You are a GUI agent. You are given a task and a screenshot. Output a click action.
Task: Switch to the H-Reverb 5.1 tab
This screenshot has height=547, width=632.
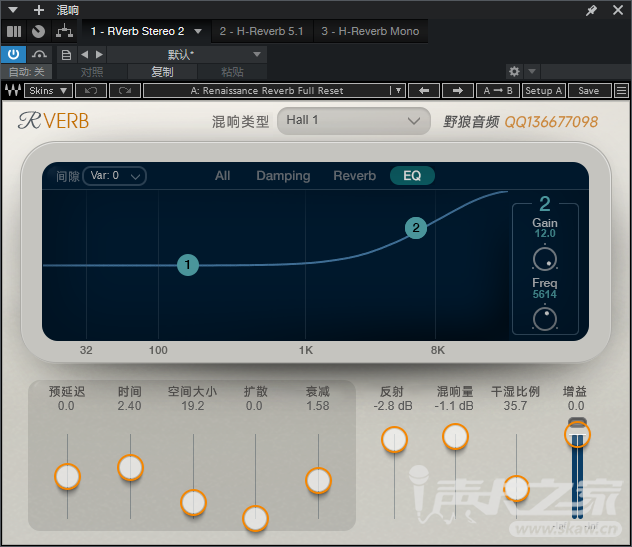261,31
